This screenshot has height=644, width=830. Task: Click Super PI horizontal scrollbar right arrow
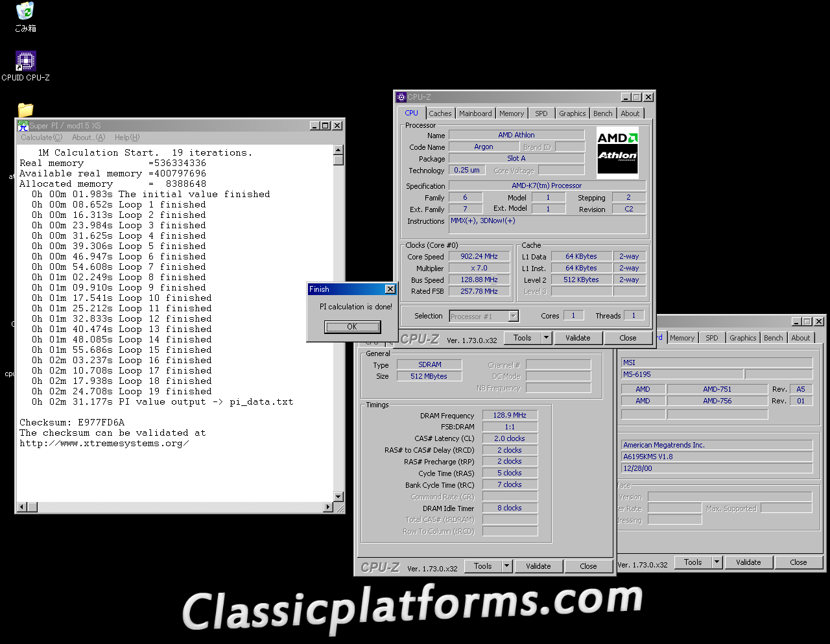point(328,507)
